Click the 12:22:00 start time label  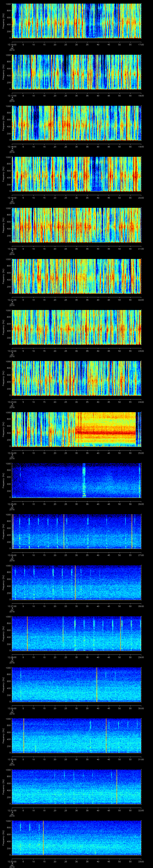click(x=12, y=351)
